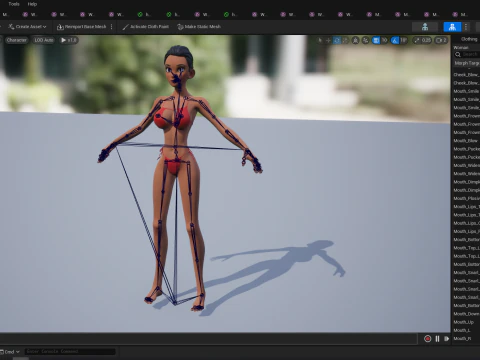Open grid snap value 10 menu

pos(384,40)
